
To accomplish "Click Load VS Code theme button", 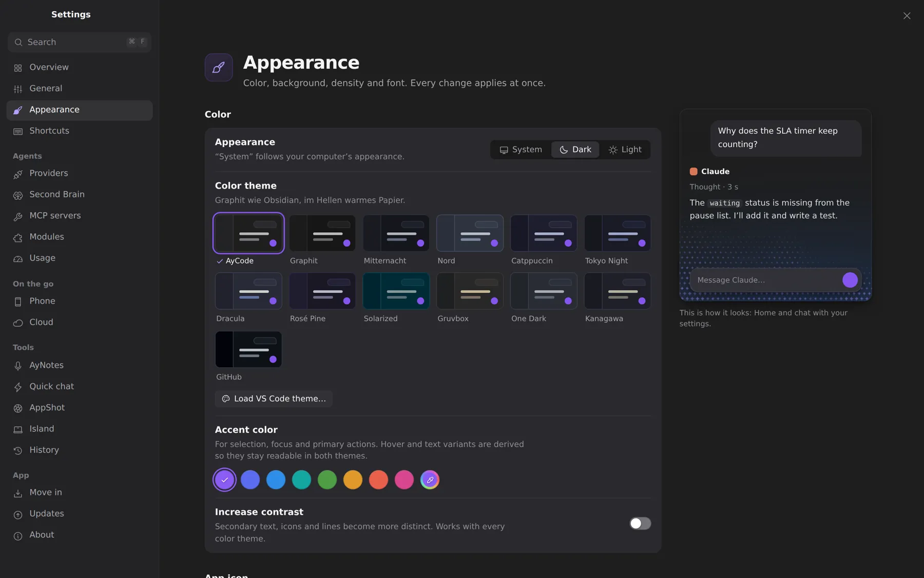I will pos(274,399).
